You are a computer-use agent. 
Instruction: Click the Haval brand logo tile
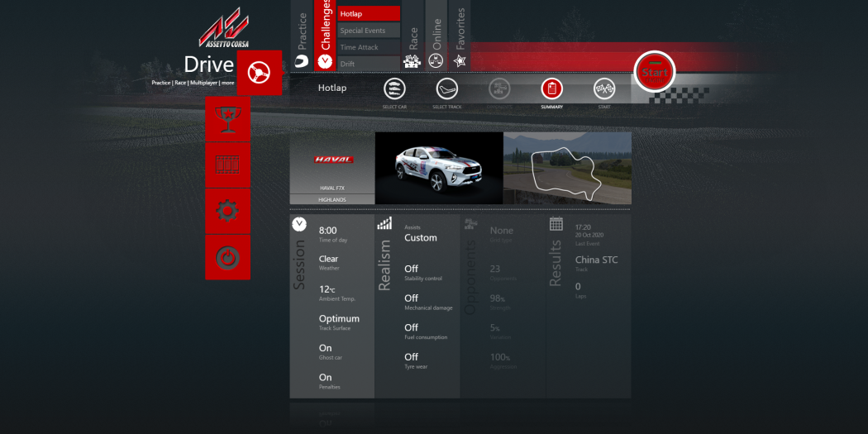click(332, 160)
